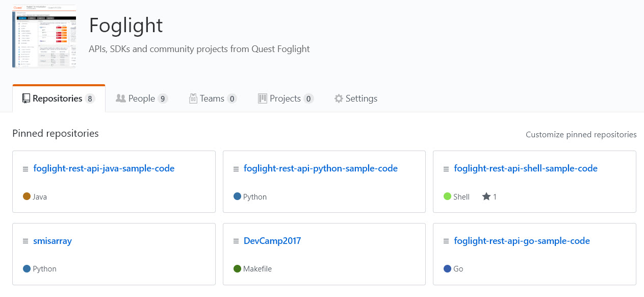The image size is (644, 297).
Task: Open the Foglight organization avatar image
Action: coord(44,36)
